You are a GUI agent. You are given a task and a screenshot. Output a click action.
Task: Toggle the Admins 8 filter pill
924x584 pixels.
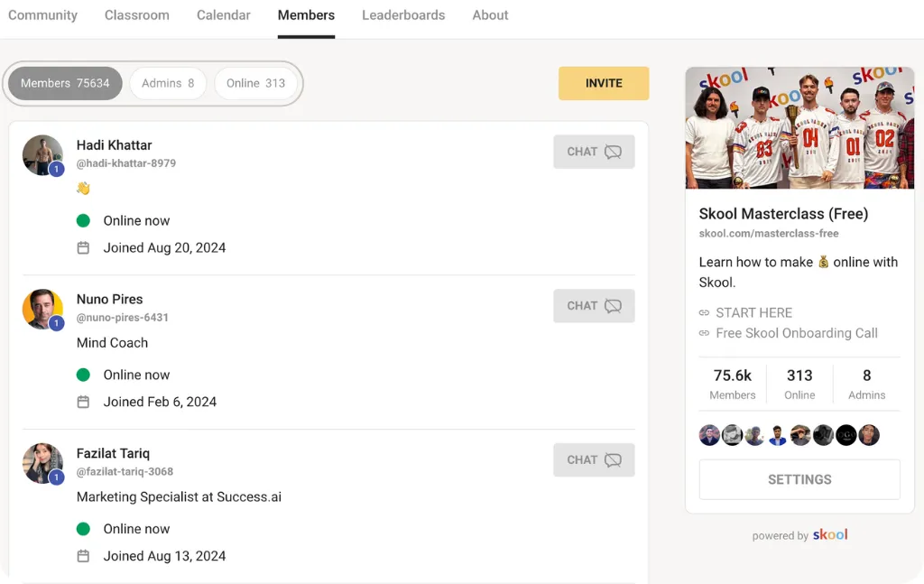(x=167, y=83)
